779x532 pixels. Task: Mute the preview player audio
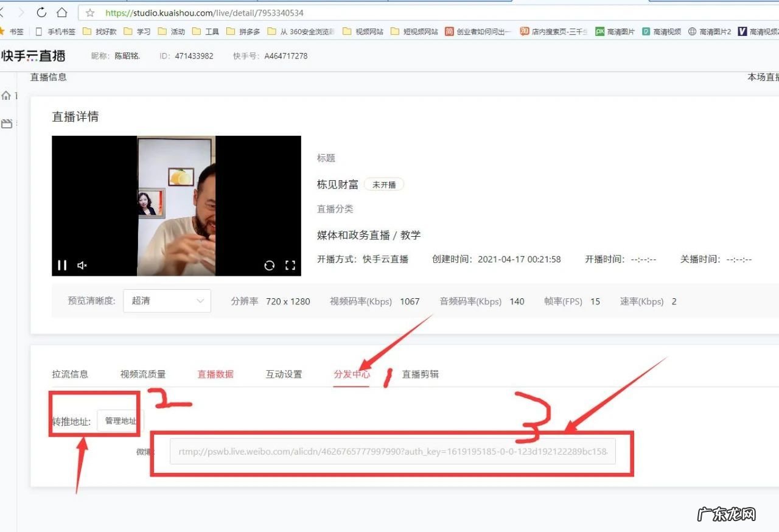pos(82,265)
